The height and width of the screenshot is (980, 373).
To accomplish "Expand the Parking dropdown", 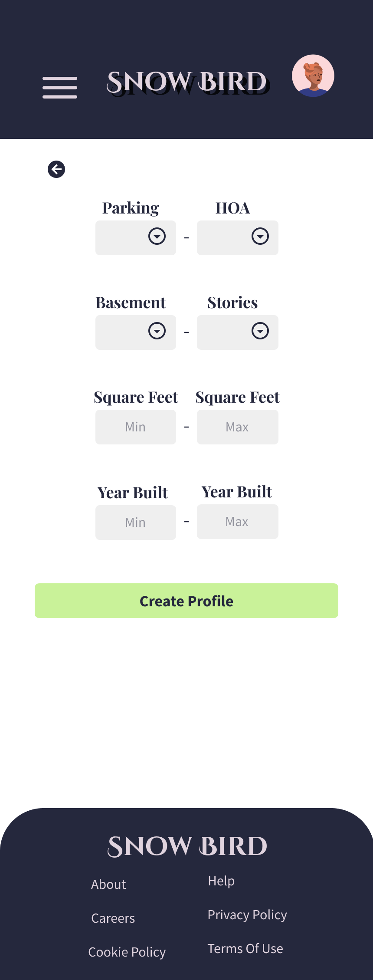I will pyautogui.click(x=136, y=238).
